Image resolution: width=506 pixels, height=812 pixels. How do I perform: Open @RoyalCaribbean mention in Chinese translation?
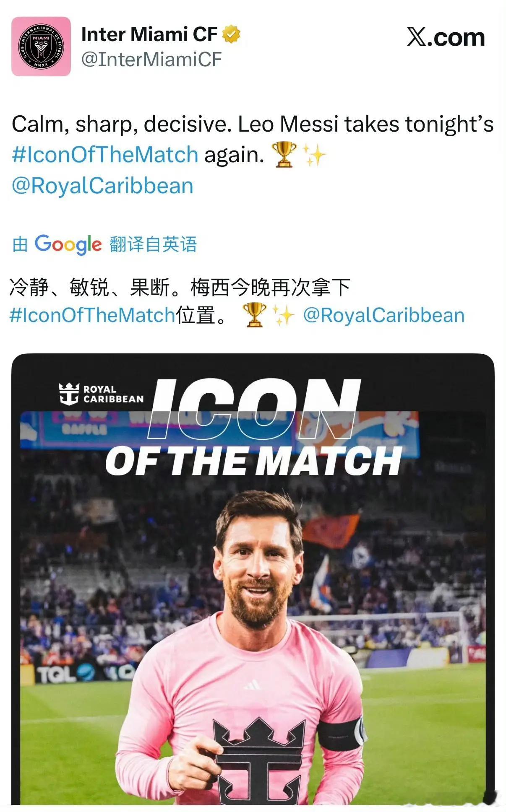coord(383,315)
